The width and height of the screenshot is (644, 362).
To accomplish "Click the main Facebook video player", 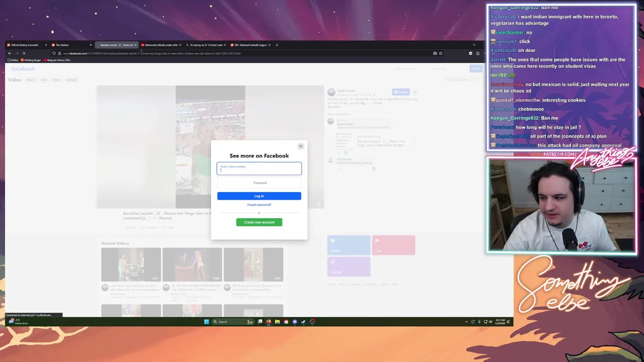I will (x=210, y=147).
